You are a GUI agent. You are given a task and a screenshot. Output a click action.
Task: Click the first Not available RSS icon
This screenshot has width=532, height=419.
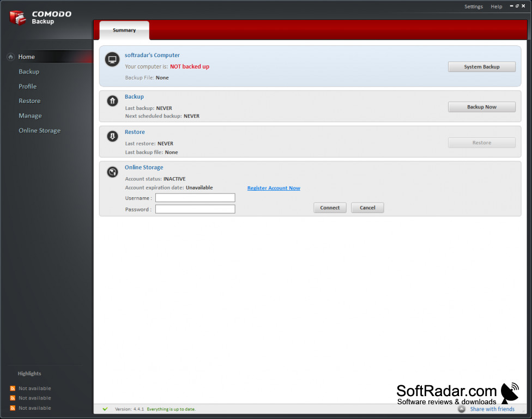coord(13,388)
